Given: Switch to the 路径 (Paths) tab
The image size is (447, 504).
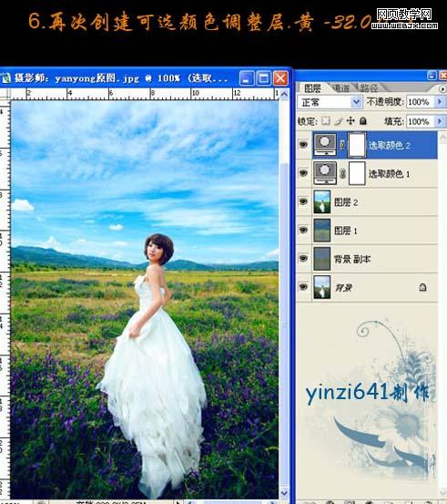Looking at the screenshot, I should pyautogui.click(x=369, y=87).
